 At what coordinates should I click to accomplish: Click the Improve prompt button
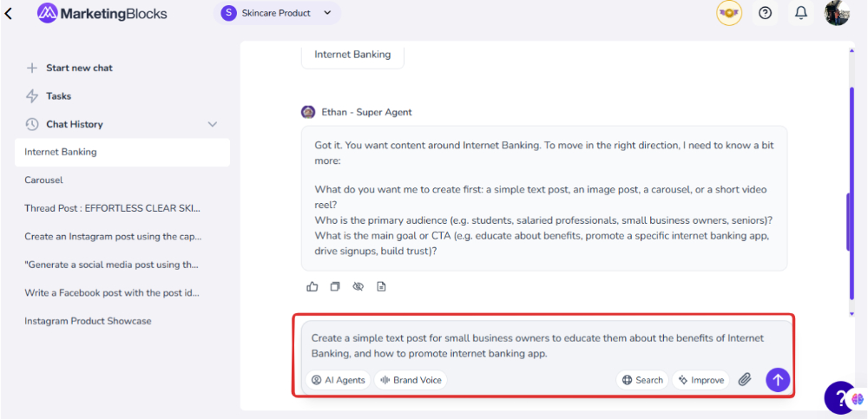pyautogui.click(x=701, y=380)
